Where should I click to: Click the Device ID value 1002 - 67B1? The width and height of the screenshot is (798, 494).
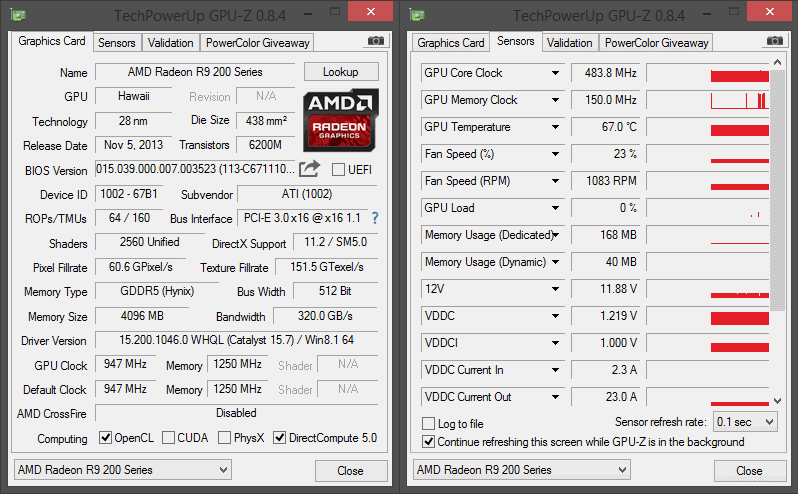coord(129,194)
